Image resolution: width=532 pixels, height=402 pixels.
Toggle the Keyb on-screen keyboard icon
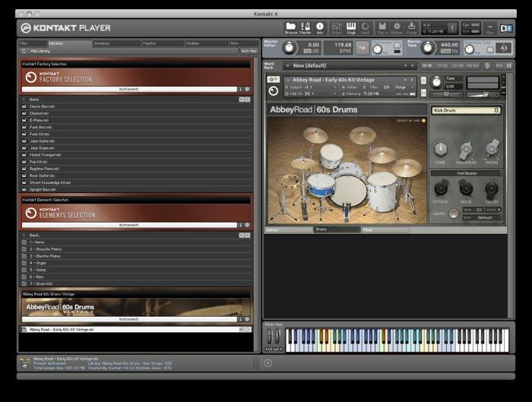351,28
